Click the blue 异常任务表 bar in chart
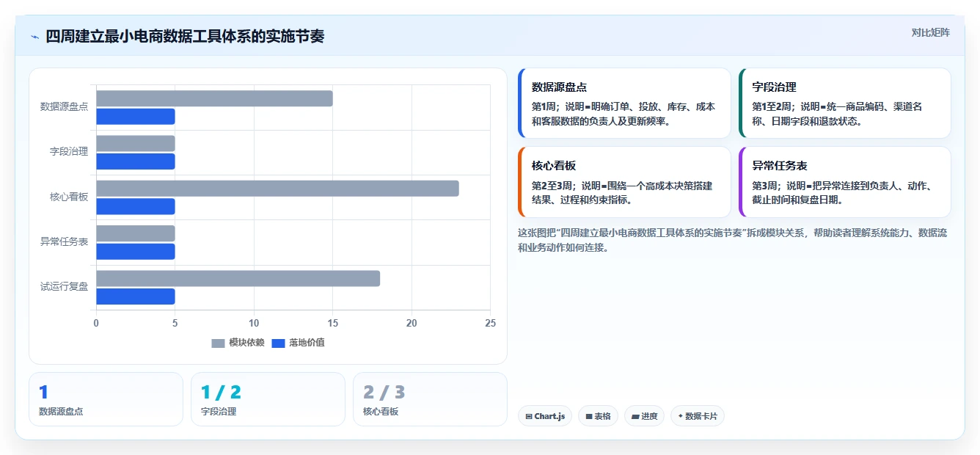This screenshot has height=455, width=980. (136, 252)
